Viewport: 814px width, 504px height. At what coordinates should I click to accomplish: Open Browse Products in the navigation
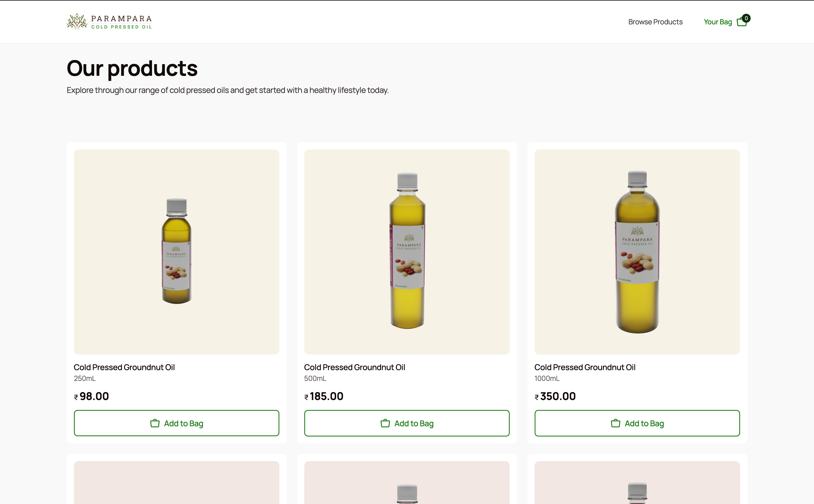pyautogui.click(x=655, y=22)
